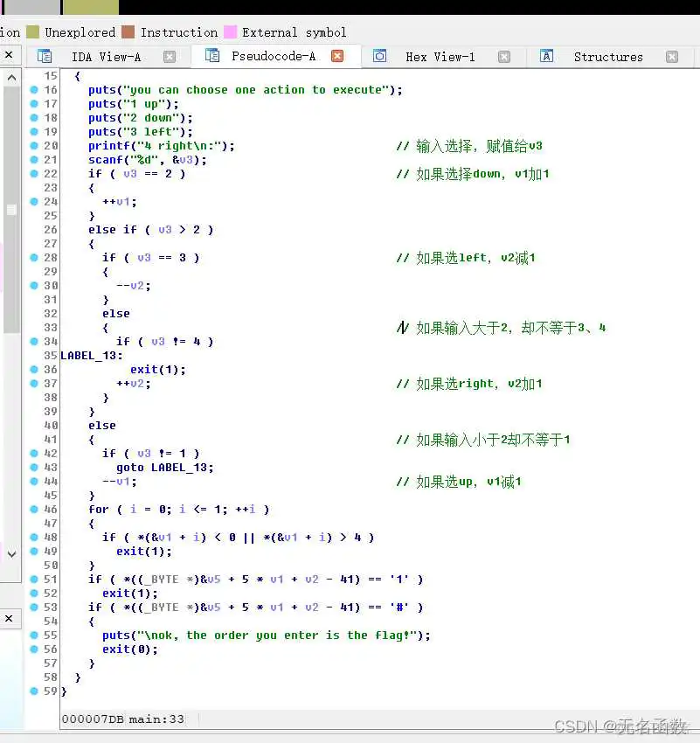Switch to the Structures tab
Image resolution: width=700 pixels, height=743 pixels.
click(x=607, y=56)
